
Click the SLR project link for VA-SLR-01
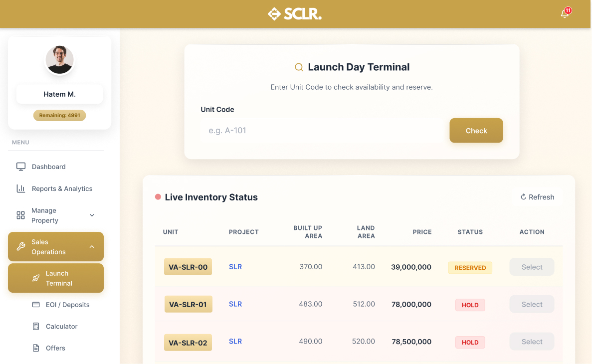coord(235,304)
